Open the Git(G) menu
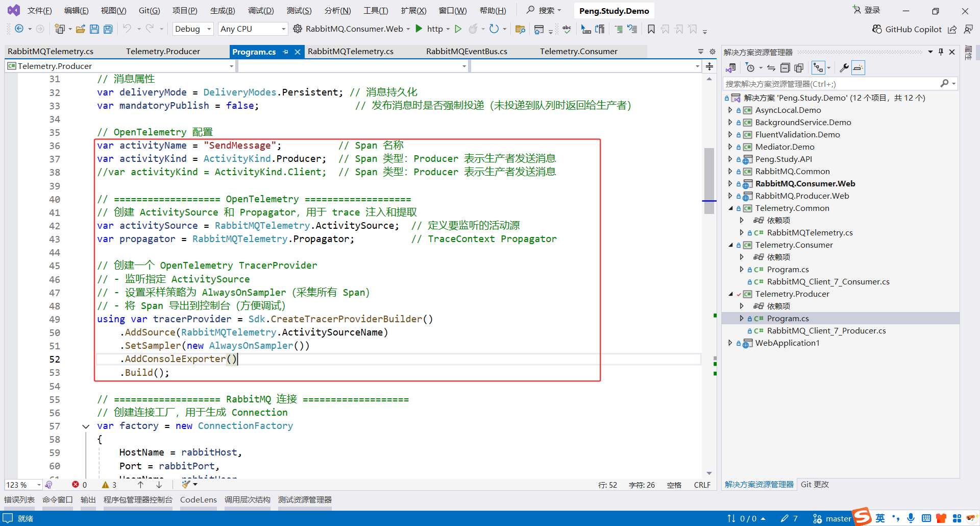The image size is (980, 526). (x=149, y=11)
